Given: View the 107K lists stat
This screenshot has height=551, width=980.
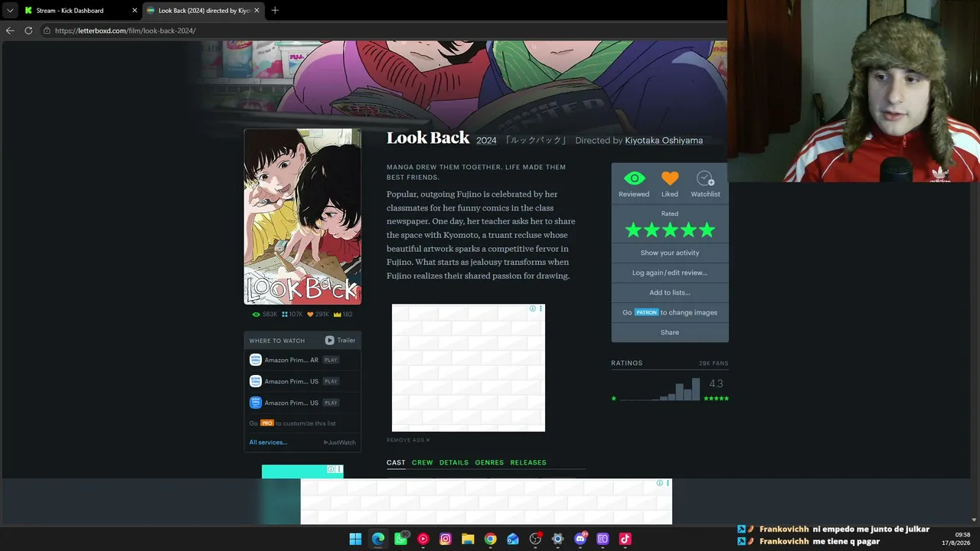Looking at the screenshot, I should click(x=292, y=315).
